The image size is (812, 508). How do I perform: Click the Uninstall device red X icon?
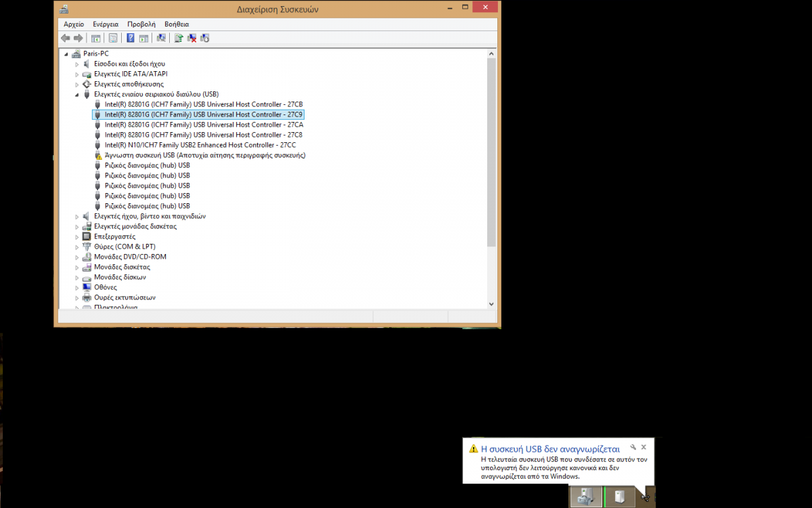tap(192, 38)
